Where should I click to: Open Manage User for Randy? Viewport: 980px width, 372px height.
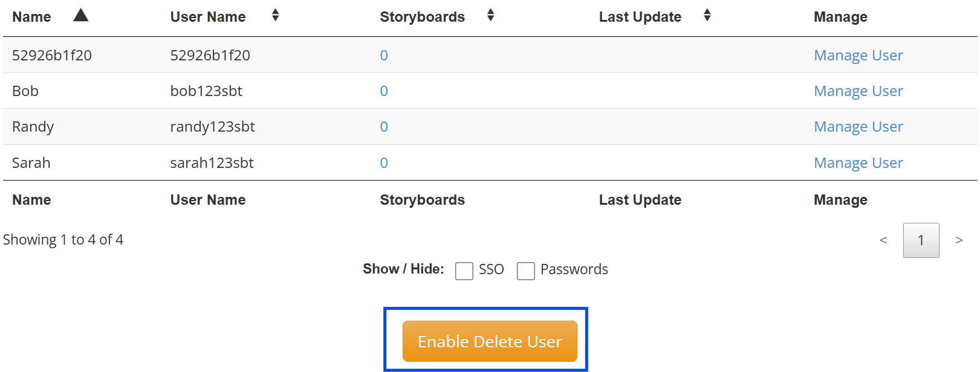[858, 127]
